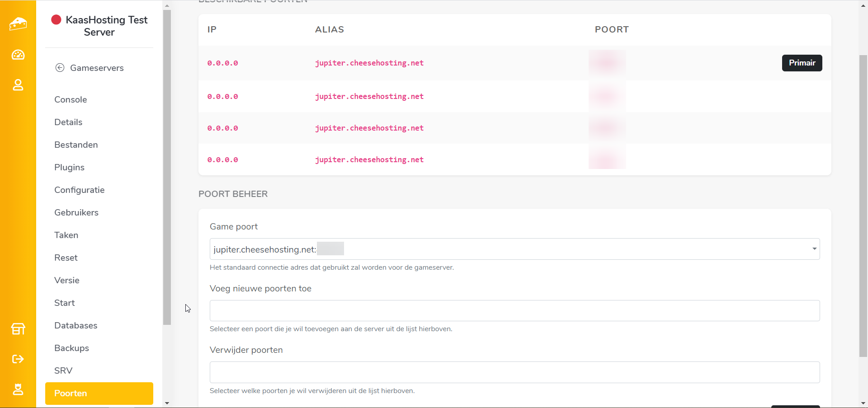Go to the Bestanden page
The height and width of the screenshot is (408, 868).
tap(76, 145)
